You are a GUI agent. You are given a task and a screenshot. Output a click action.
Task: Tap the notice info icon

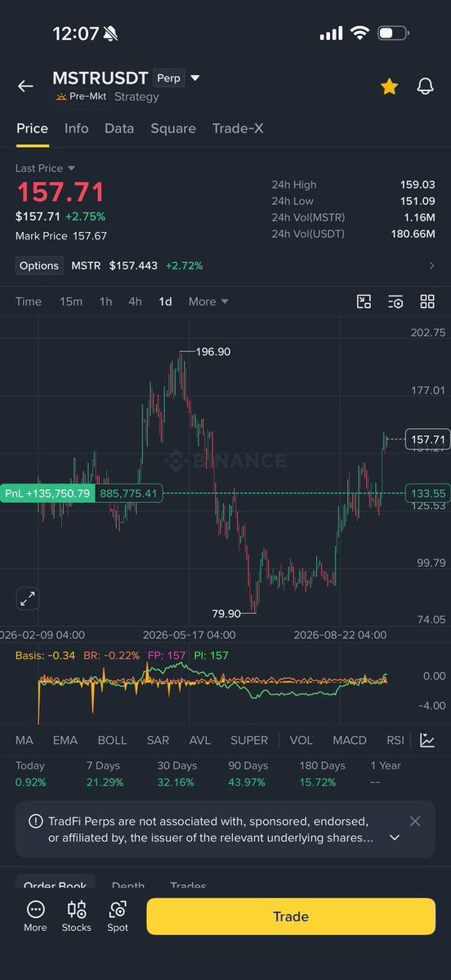(36, 821)
